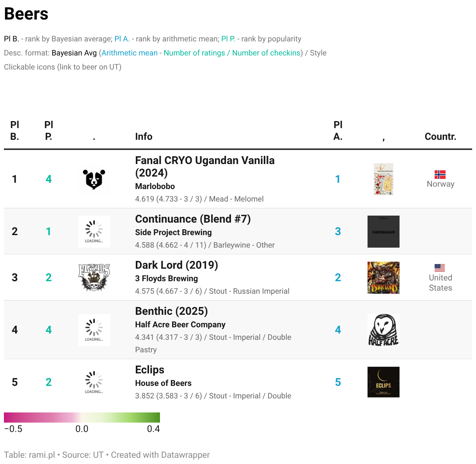Sort by the Pl B. column header
Screen dimensions: 476x464
coord(15,130)
